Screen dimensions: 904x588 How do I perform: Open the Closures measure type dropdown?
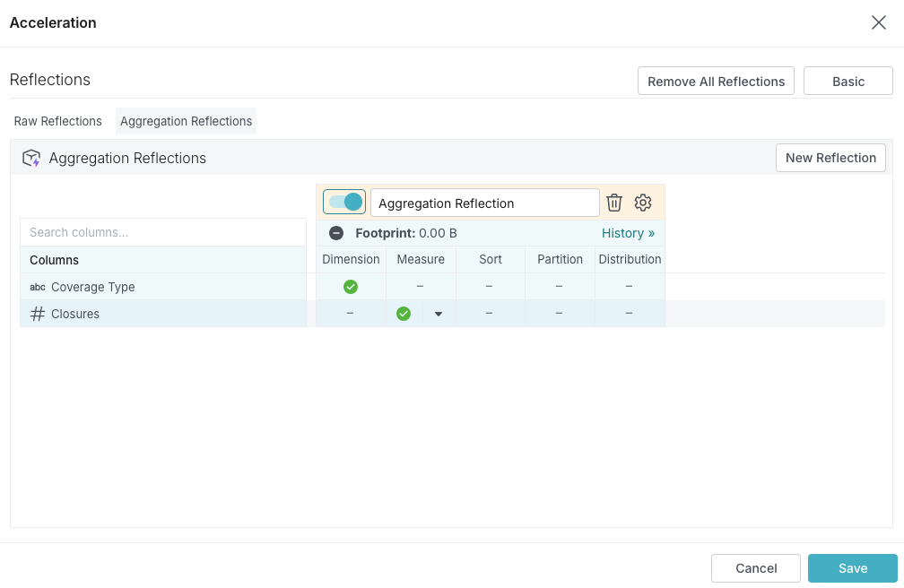[439, 314]
